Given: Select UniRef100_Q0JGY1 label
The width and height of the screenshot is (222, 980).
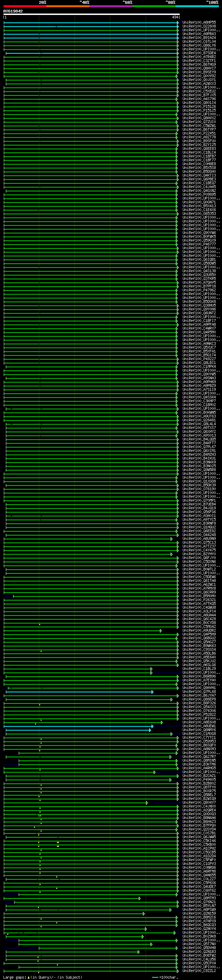Looking at the screenshot, I should pos(199,80).
